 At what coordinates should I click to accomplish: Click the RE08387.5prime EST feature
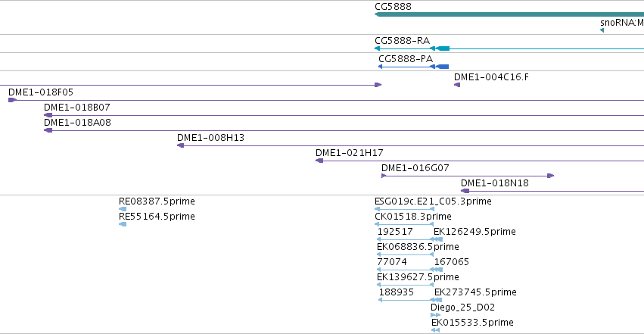point(123,209)
